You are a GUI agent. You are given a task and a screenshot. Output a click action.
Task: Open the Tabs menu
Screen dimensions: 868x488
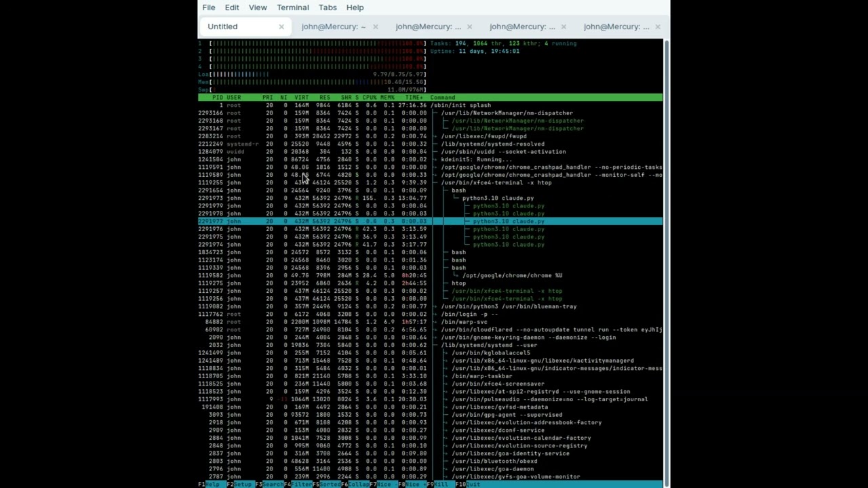(328, 7)
